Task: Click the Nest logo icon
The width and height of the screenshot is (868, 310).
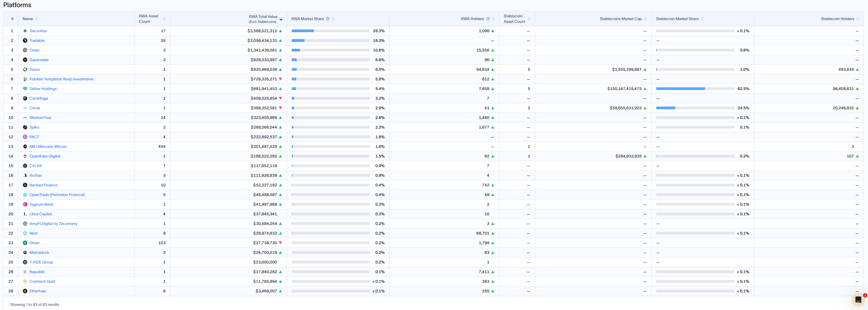Action: pyautogui.click(x=25, y=233)
